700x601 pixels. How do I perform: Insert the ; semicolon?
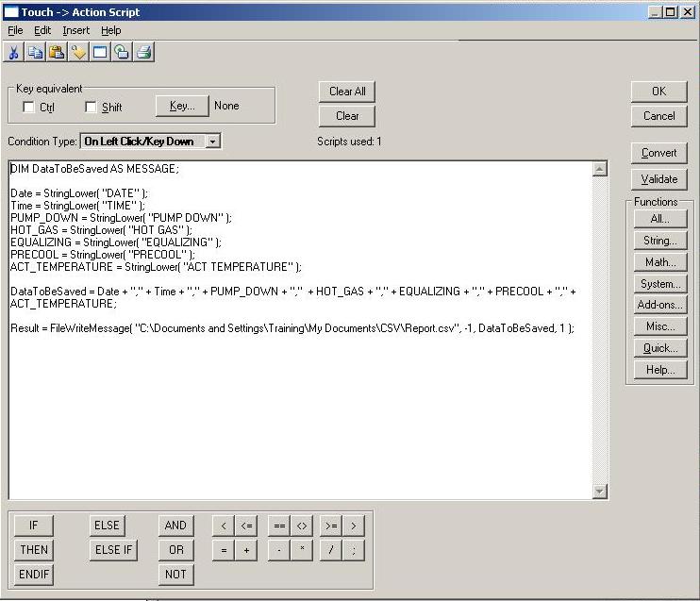click(x=354, y=550)
